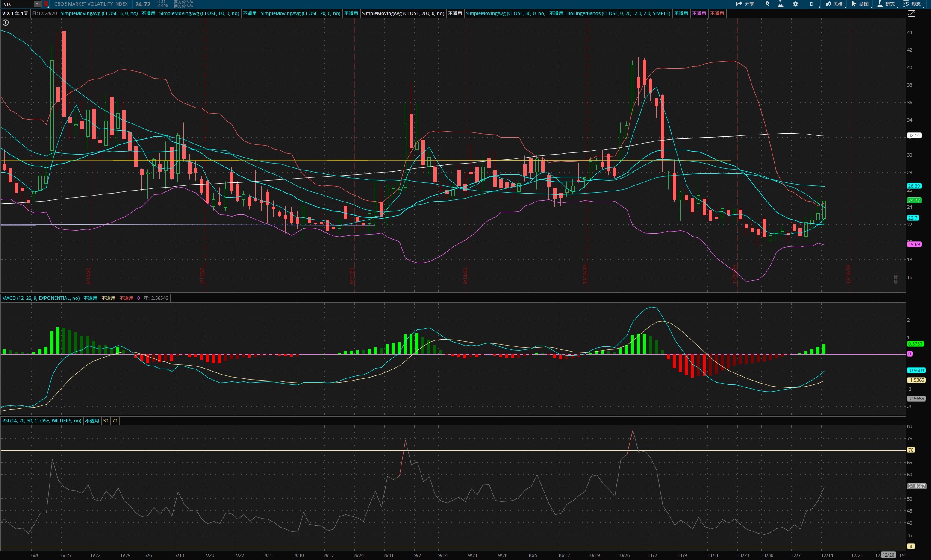
Task: Click the circled info icon on chart
Action: pos(6,23)
